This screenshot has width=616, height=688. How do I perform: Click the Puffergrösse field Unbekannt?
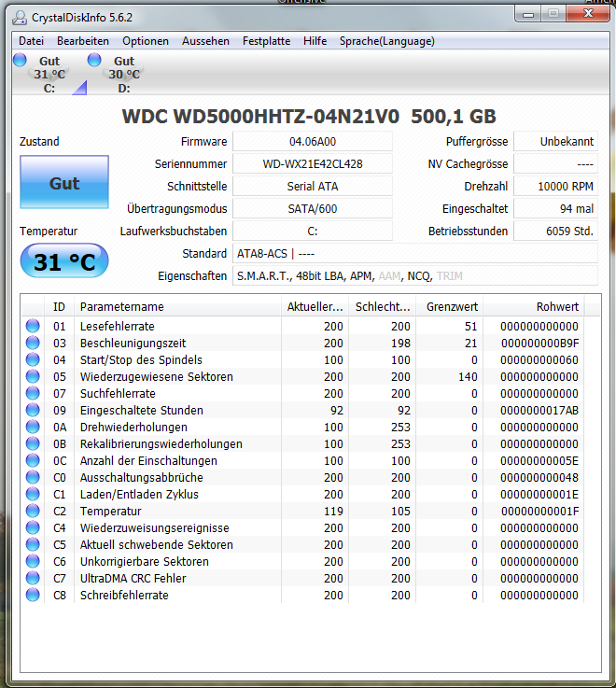[x=555, y=142]
